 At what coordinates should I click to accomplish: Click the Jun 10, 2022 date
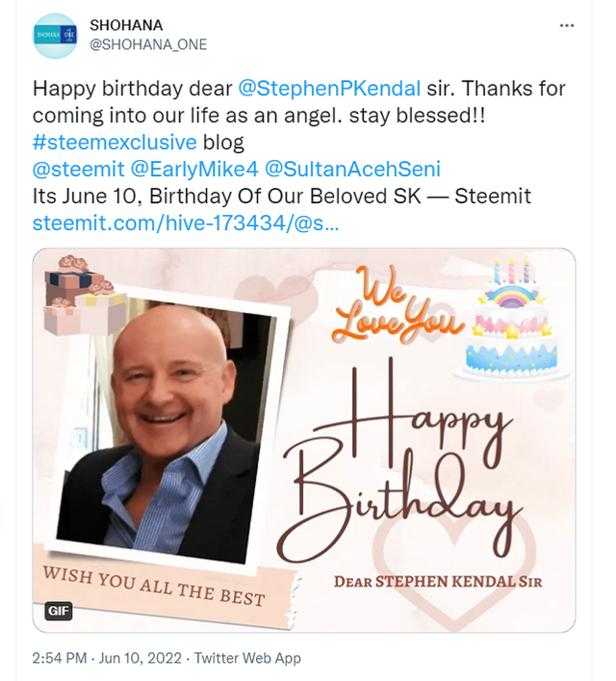pos(141,658)
